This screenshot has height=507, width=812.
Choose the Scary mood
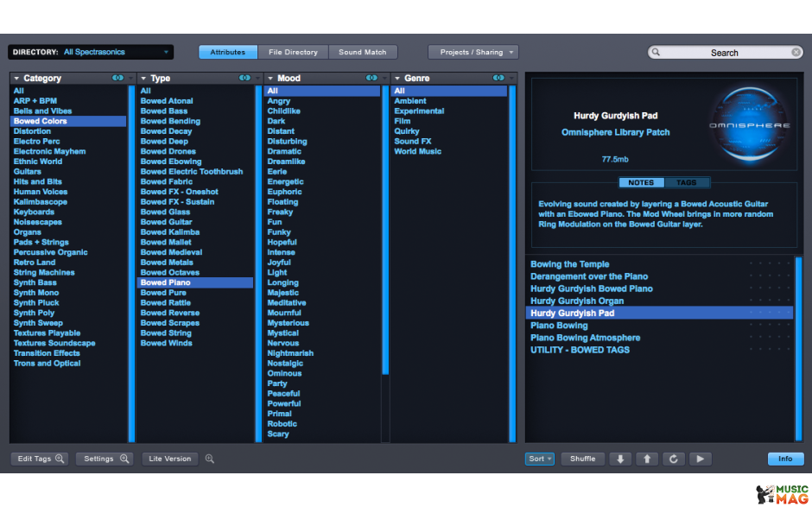278,434
